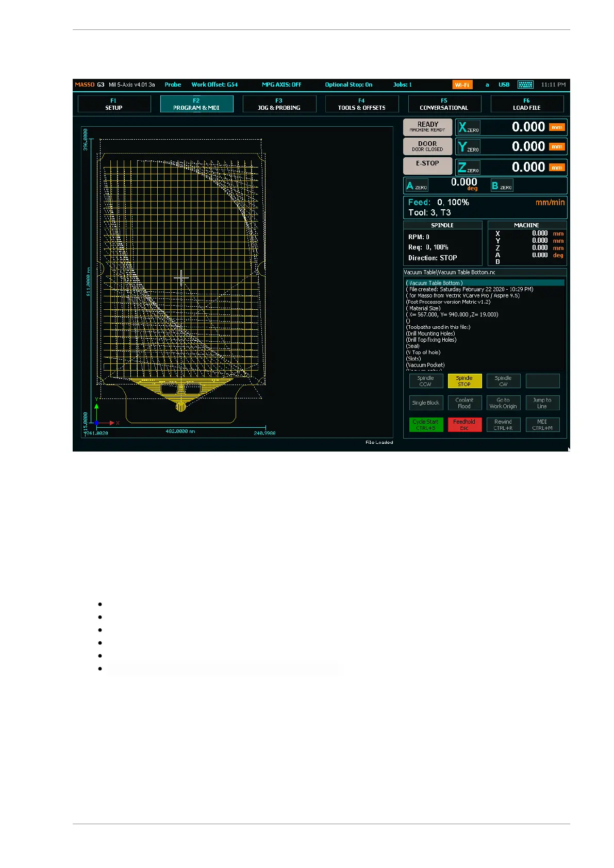614x868 pixels.
Task: Click the on-screen keyboard icon
Action: pos(525,85)
